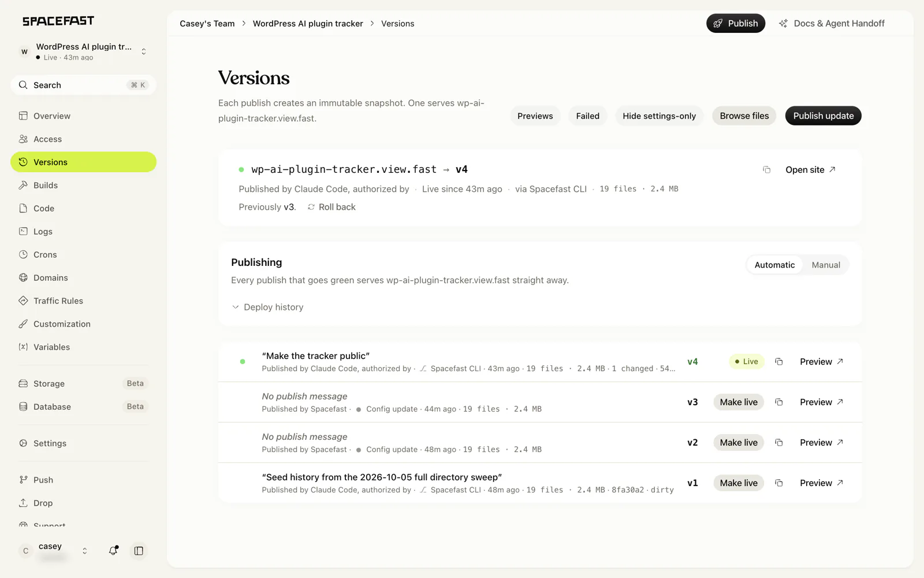Open the notifications bell
Viewport: 924px width, 578px height.
coord(114,551)
